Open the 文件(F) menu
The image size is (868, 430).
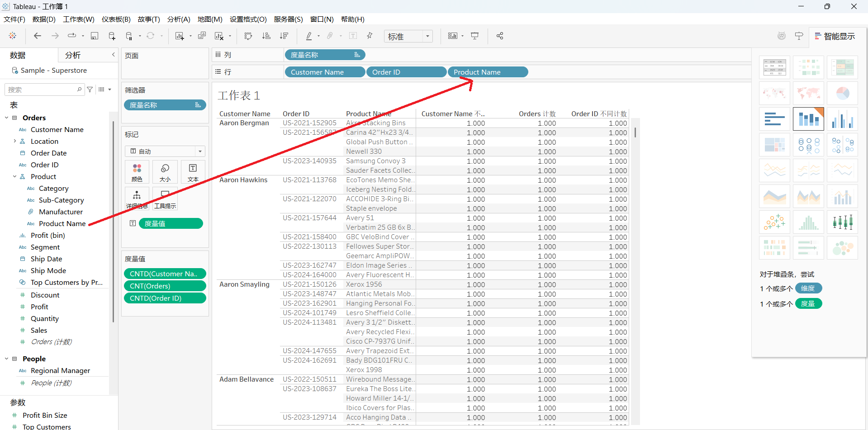click(x=14, y=19)
